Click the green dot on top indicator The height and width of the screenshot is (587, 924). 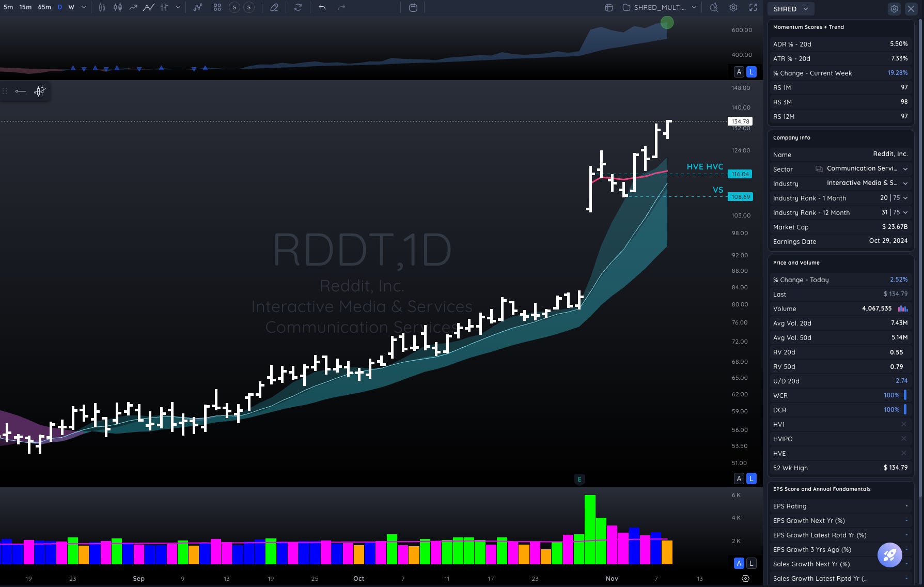pos(667,23)
